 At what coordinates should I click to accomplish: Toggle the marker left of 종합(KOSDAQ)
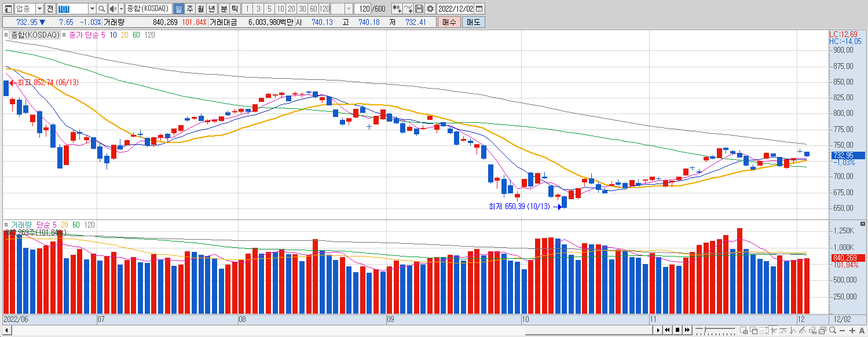(7, 35)
